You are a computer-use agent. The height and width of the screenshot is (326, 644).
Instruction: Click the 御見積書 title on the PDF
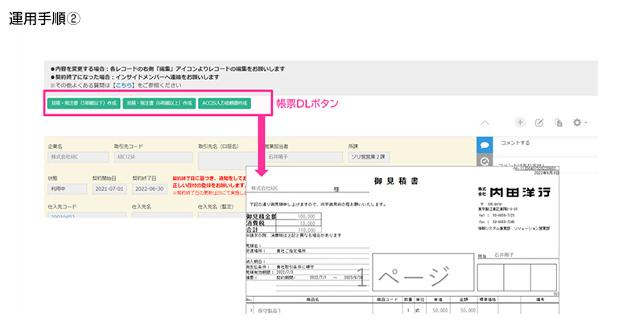396,181
